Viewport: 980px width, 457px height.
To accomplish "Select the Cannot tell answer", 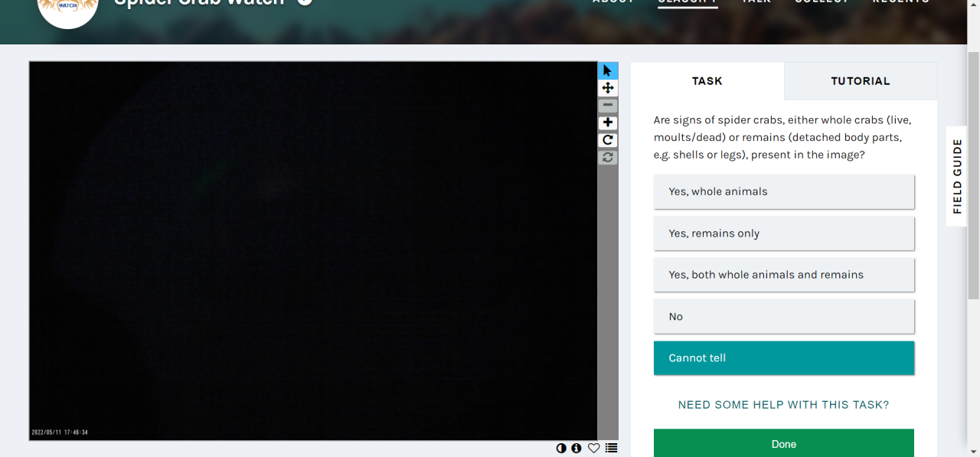I will 784,358.
